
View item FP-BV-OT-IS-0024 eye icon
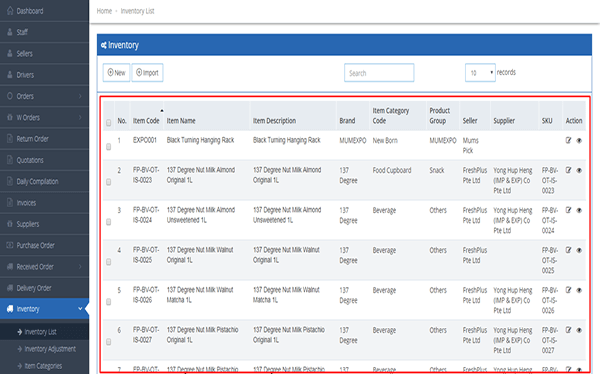point(579,210)
